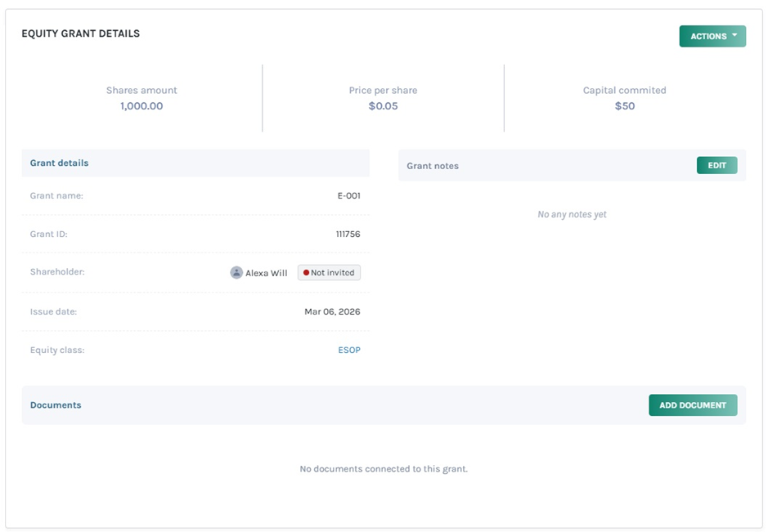The height and width of the screenshot is (532, 768).
Task: Click the caret arrow on ACTIONS button
Action: (734, 36)
